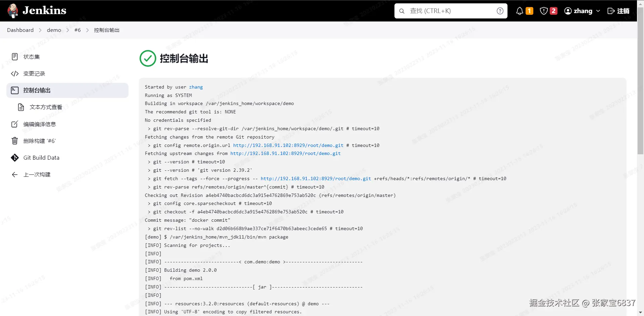Open build #6 breadcrumb

(77, 30)
